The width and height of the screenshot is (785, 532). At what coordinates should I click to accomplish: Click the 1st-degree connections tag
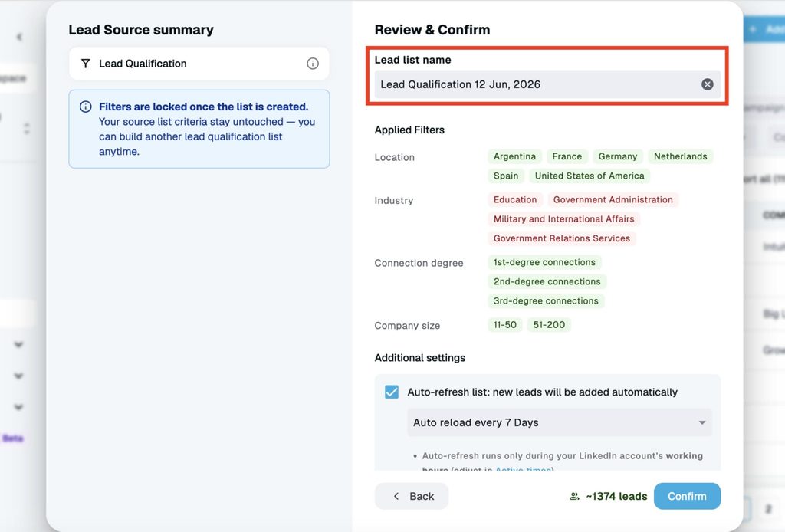(545, 262)
